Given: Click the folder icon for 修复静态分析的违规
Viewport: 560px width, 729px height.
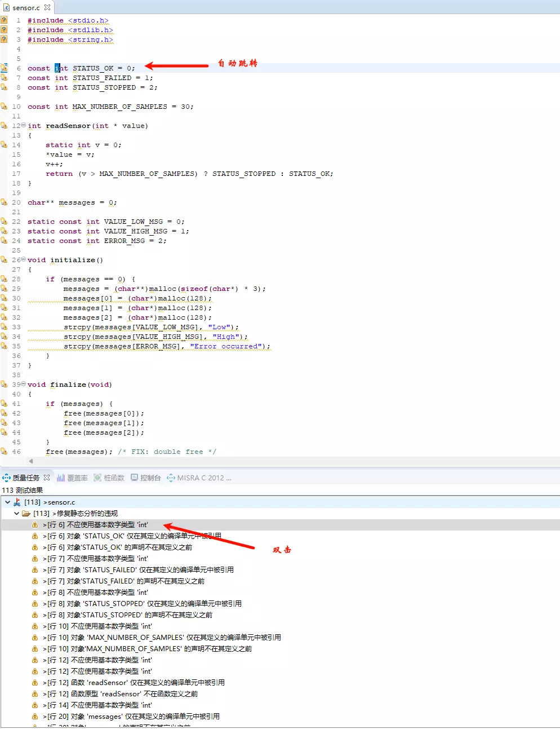Looking at the screenshot, I should coord(25,514).
